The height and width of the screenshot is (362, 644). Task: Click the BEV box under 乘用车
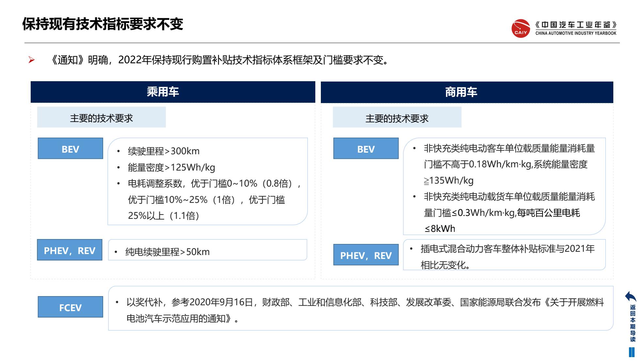point(71,149)
